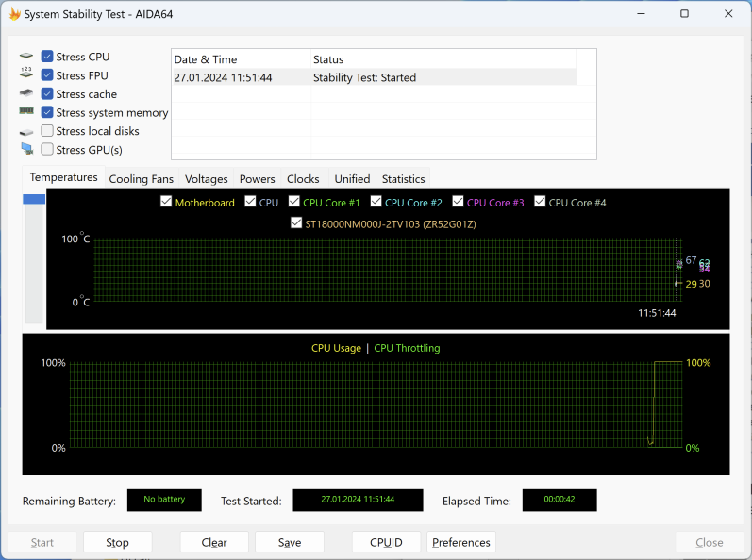This screenshot has height=560, width=752.
Task: Enable Stress local disks checkbox
Action: click(x=47, y=131)
